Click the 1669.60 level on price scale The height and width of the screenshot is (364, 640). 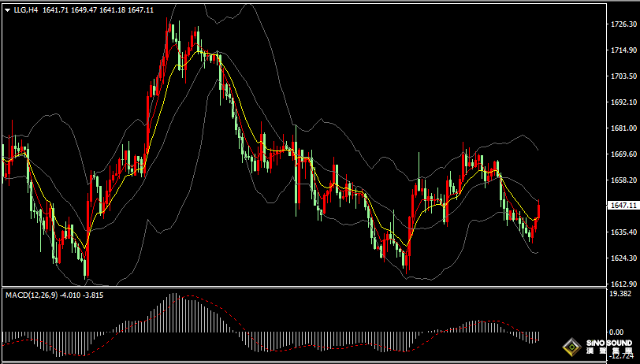[623, 154]
